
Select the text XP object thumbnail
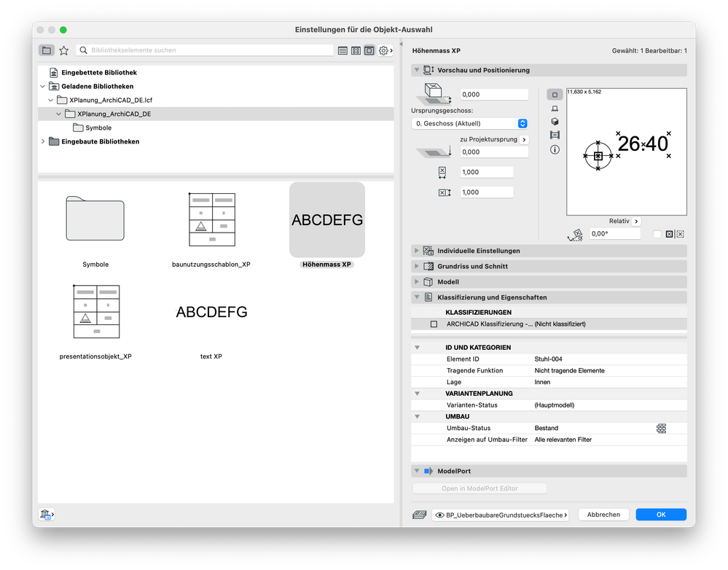211,312
